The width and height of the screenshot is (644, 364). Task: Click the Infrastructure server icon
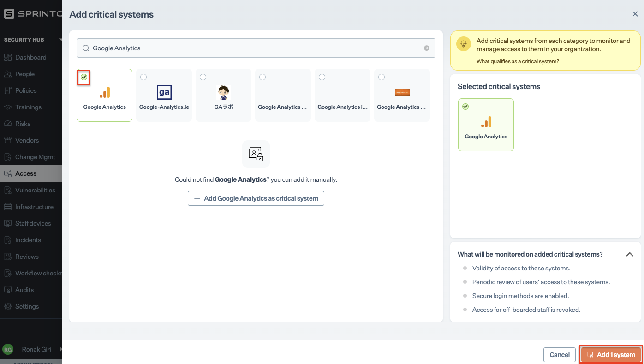(x=7, y=207)
